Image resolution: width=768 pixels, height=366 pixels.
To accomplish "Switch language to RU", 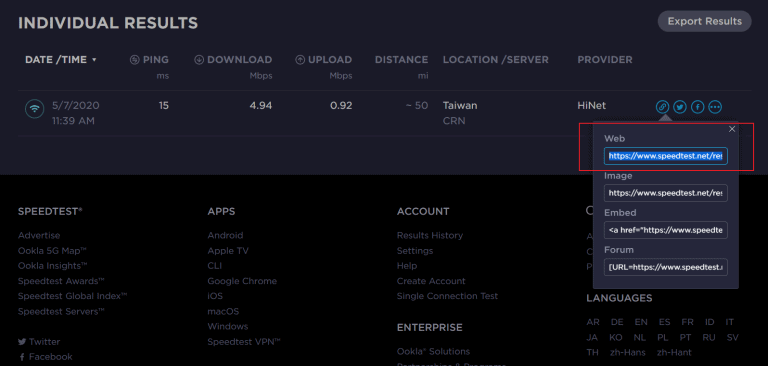I will point(709,338).
